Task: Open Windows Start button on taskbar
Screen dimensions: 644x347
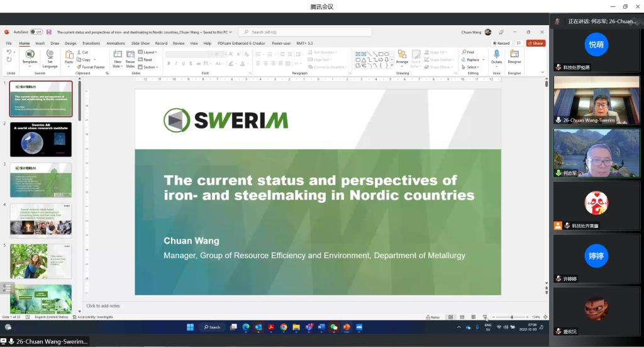Action: pyautogui.click(x=190, y=327)
